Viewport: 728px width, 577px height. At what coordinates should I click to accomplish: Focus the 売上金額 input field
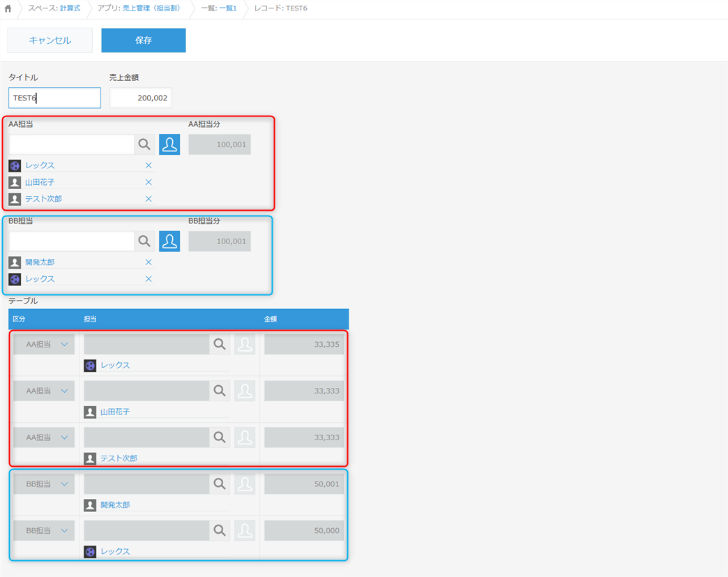point(141,98)
